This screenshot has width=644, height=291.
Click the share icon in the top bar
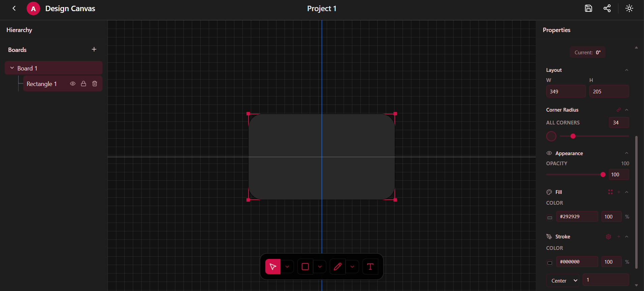pyautogui.click(x=607, y=8)
